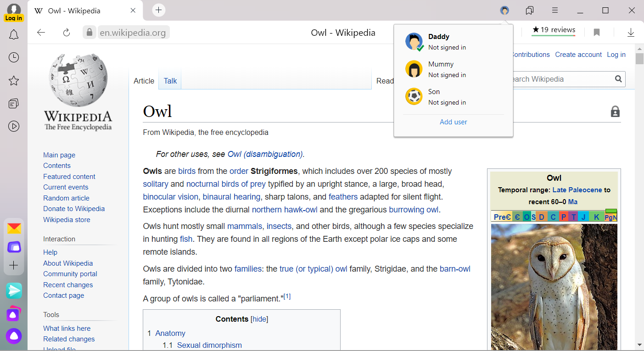Reload the current page

click(67, 32)
